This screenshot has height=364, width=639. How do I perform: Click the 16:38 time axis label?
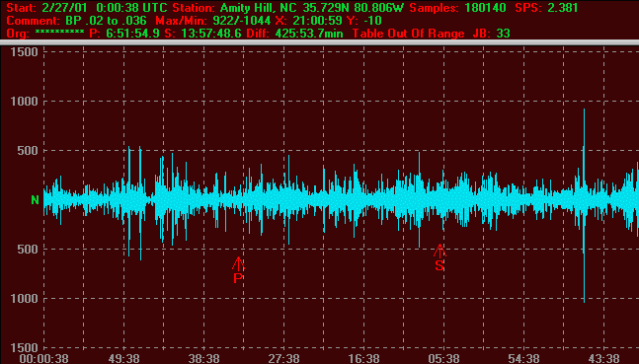click(363, 359)
